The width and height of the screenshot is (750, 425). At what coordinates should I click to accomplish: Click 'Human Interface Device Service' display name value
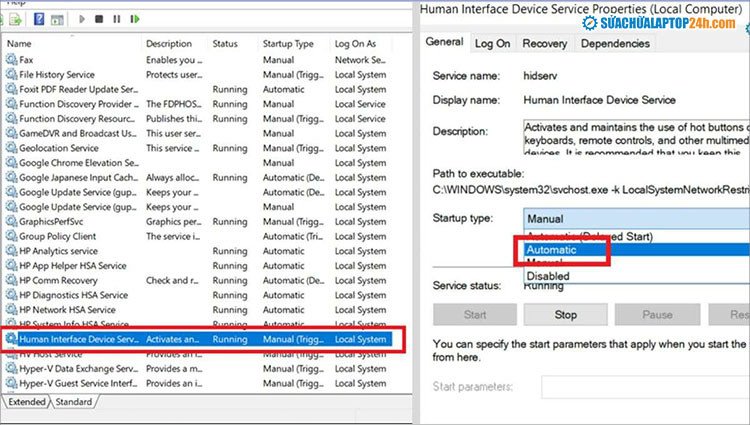pyautogui.click(x=599, y=100)
